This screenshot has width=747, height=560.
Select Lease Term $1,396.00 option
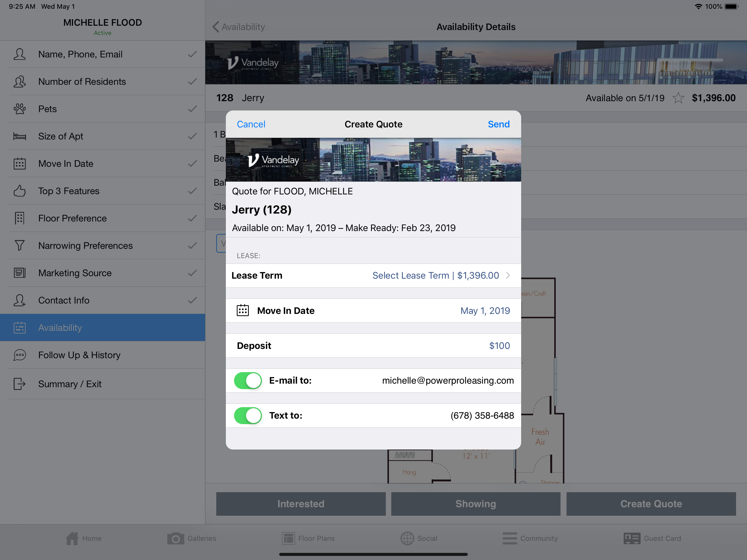pos(435,276)
